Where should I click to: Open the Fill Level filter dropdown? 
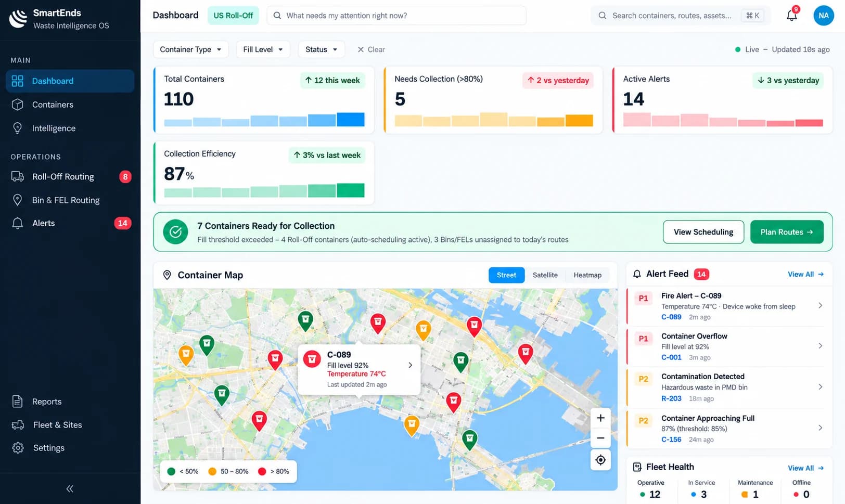pos(263,49)
